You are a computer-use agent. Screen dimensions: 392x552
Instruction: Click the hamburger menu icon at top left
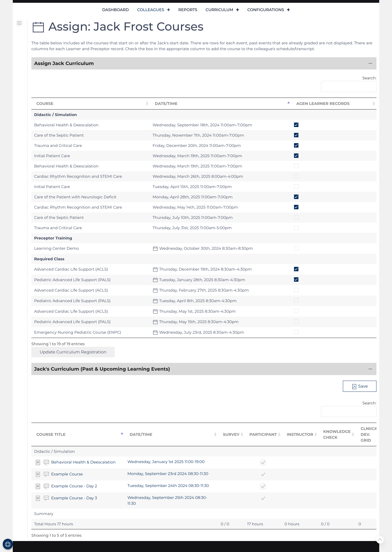[19, 23]
